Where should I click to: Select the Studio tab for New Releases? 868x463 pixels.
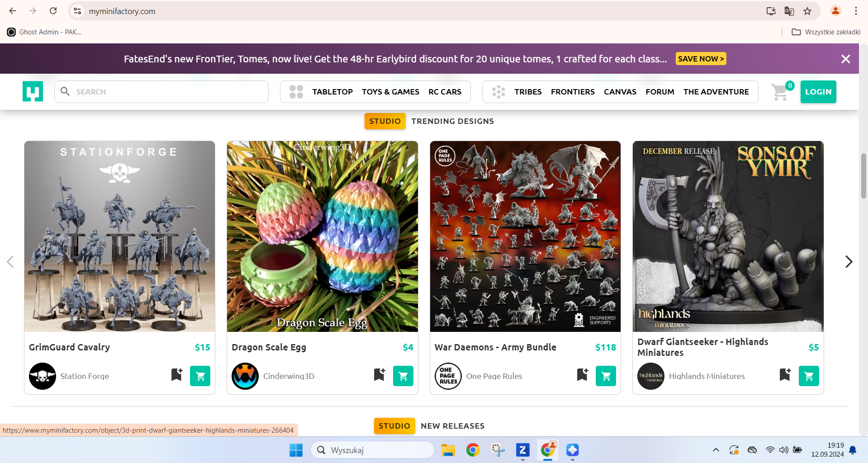point(394,426)
